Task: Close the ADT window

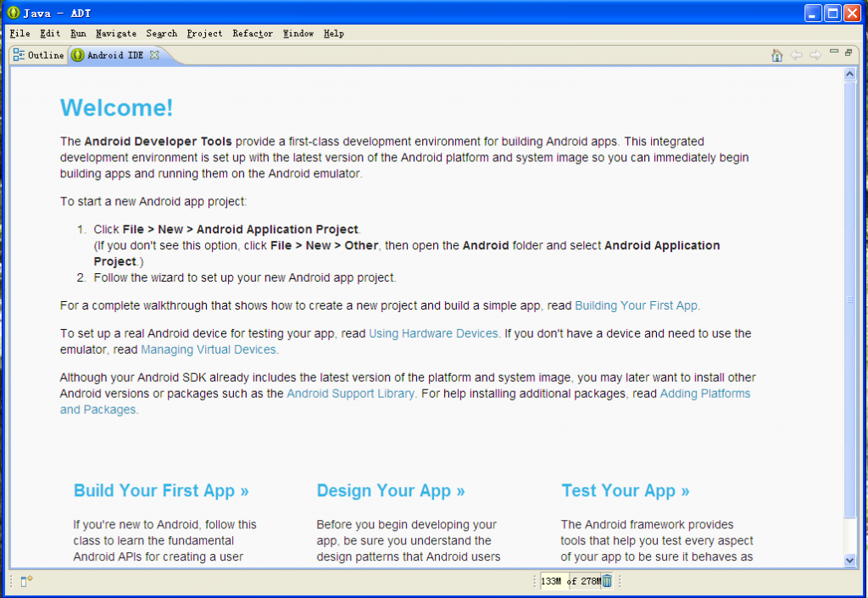Action: click(852, 13)
